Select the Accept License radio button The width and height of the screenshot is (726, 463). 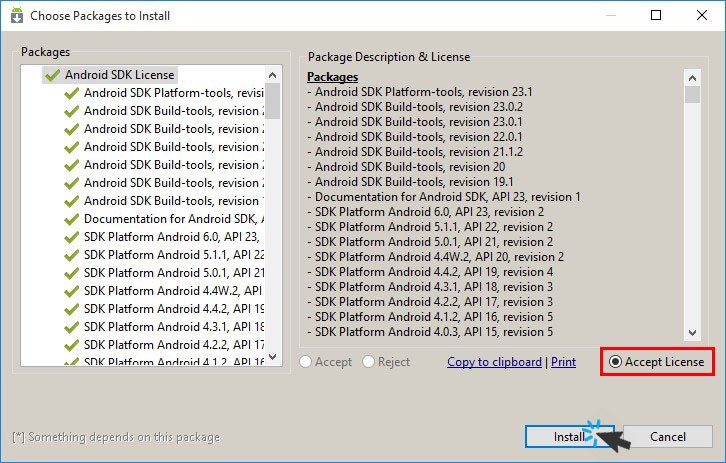pos(615,362)
